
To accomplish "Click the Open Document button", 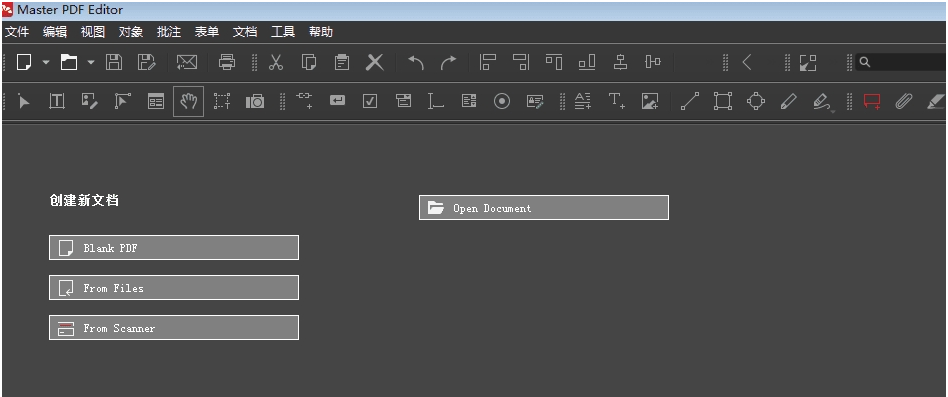I will (544, 208).
